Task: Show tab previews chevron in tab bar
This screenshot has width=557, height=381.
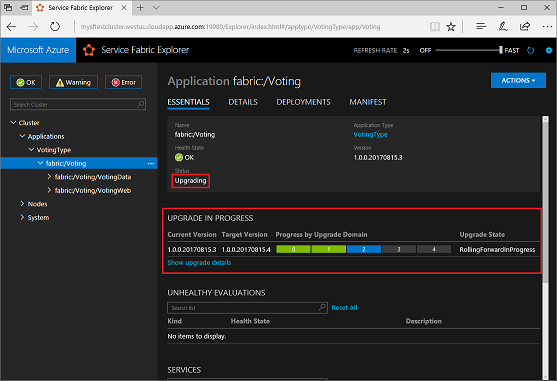Action: click(x=156, y=7)
